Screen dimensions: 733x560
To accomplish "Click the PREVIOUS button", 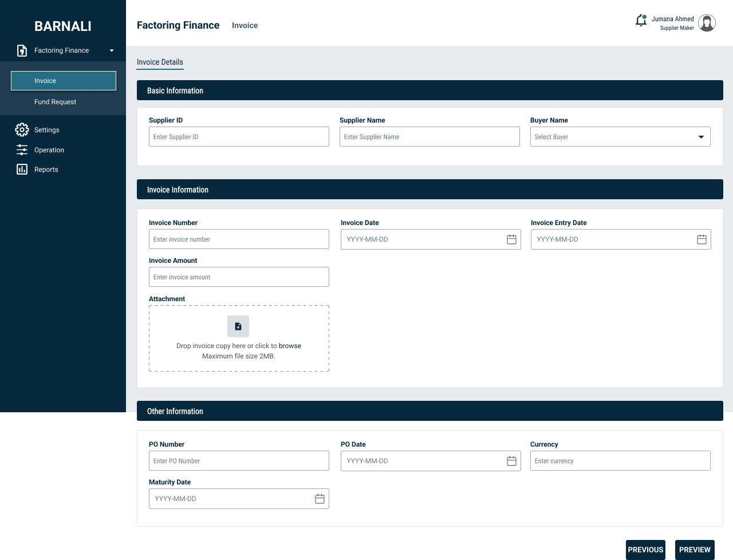I will (645, 550).
